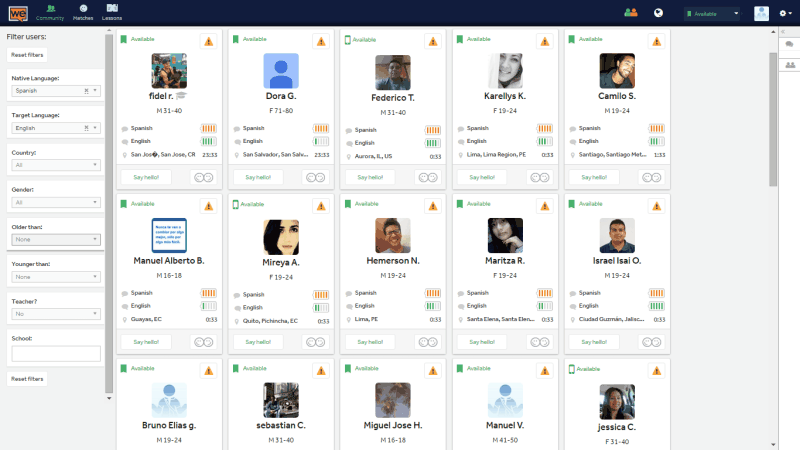Click the orange friends icon in header
This screenshot has width=800, height=450.
point(631,13)
